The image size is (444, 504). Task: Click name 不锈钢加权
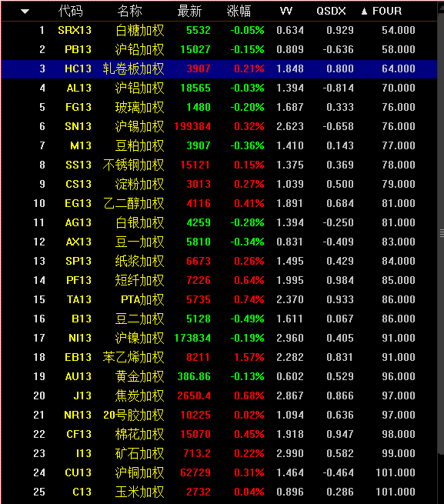(x=133, y=165)
